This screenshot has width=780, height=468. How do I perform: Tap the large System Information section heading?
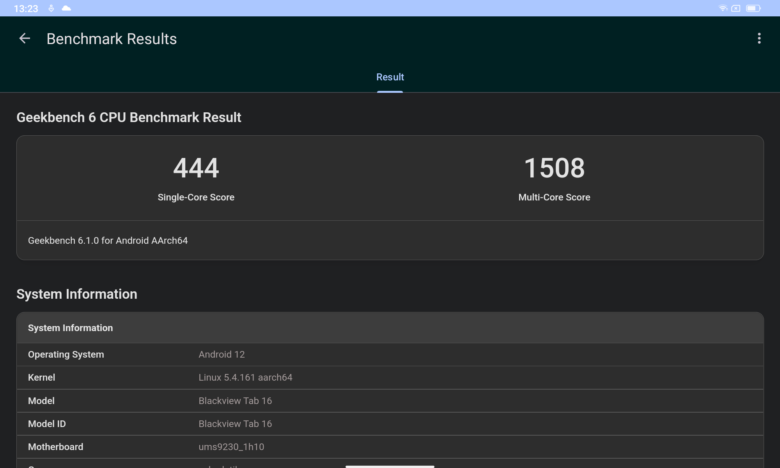(77, 294)
